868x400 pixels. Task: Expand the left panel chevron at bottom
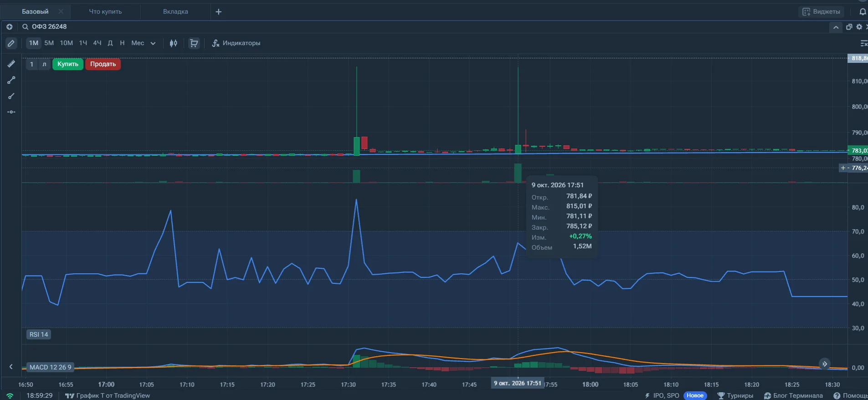11,367
